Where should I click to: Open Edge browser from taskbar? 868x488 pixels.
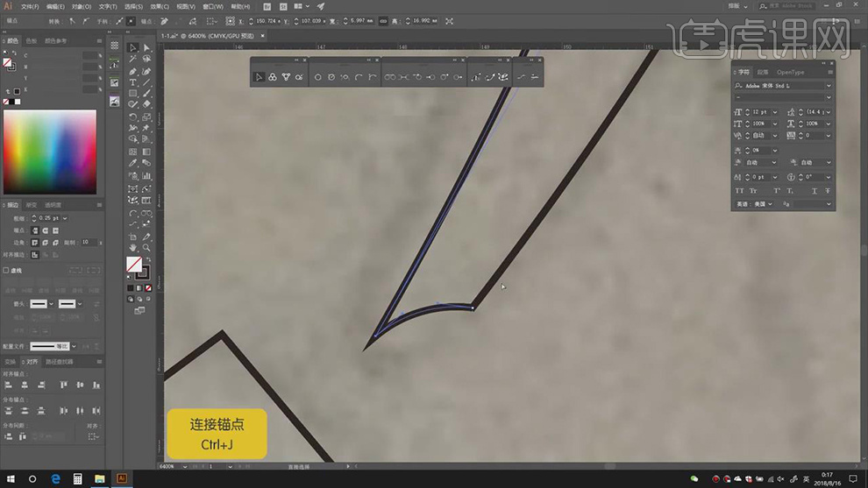(x=54, y=479)
